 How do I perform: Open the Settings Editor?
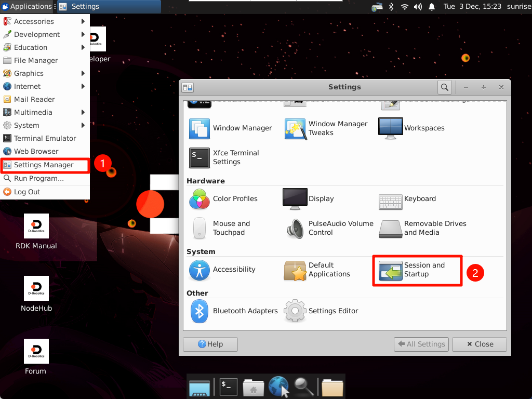(x=321, y=311)
